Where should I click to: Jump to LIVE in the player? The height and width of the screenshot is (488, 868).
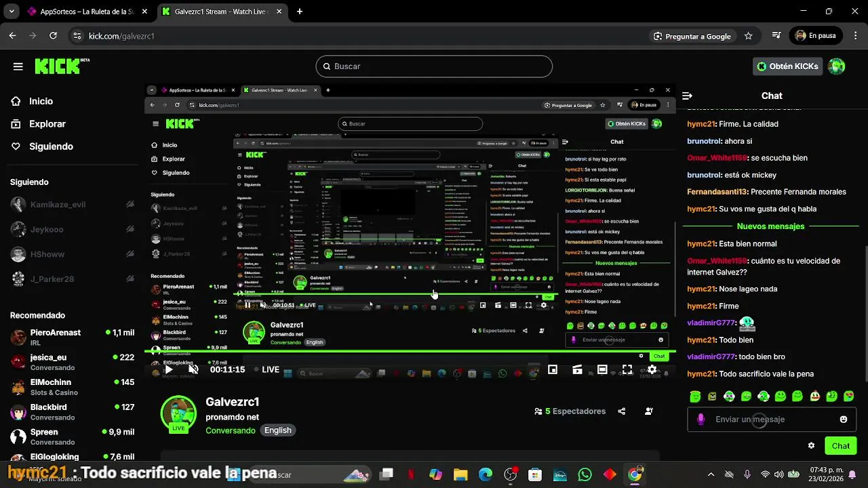tap(267, 369)
